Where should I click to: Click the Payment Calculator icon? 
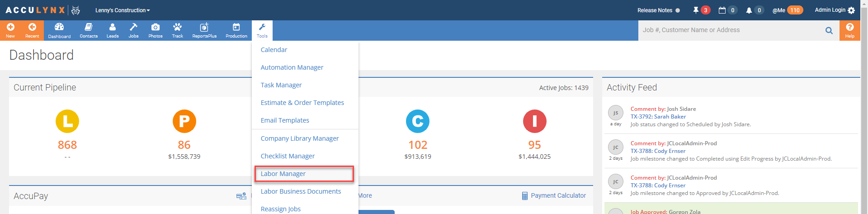coord(525,196)
